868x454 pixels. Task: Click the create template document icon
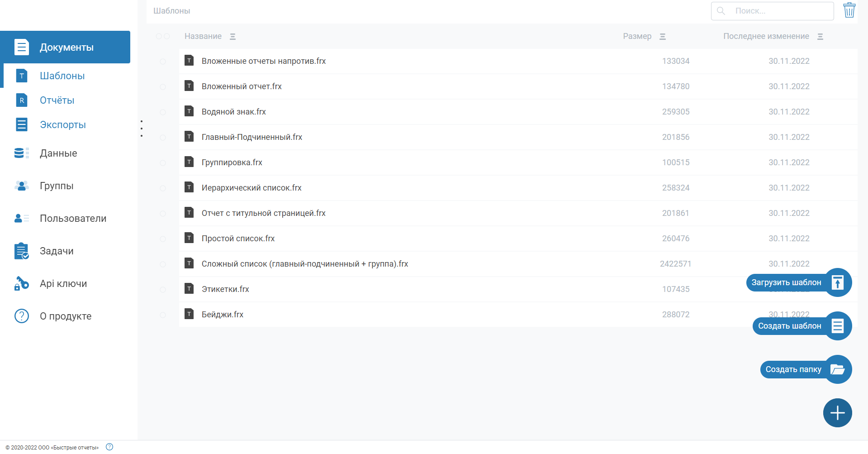tap(837, 326)
